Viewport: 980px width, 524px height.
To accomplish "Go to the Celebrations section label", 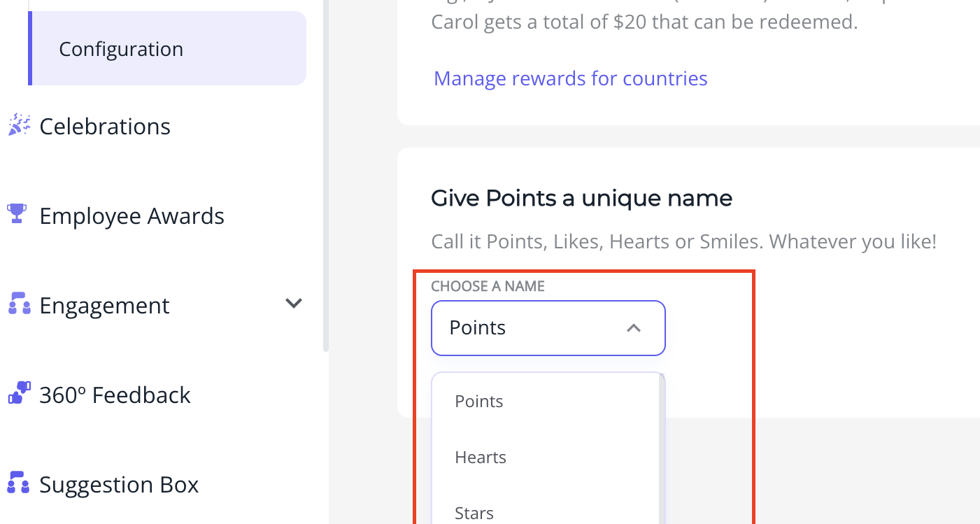I will (x=105, y=127).
